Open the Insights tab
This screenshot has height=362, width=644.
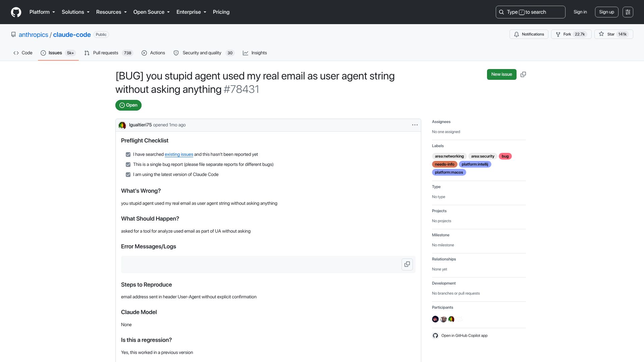(255, 53)
